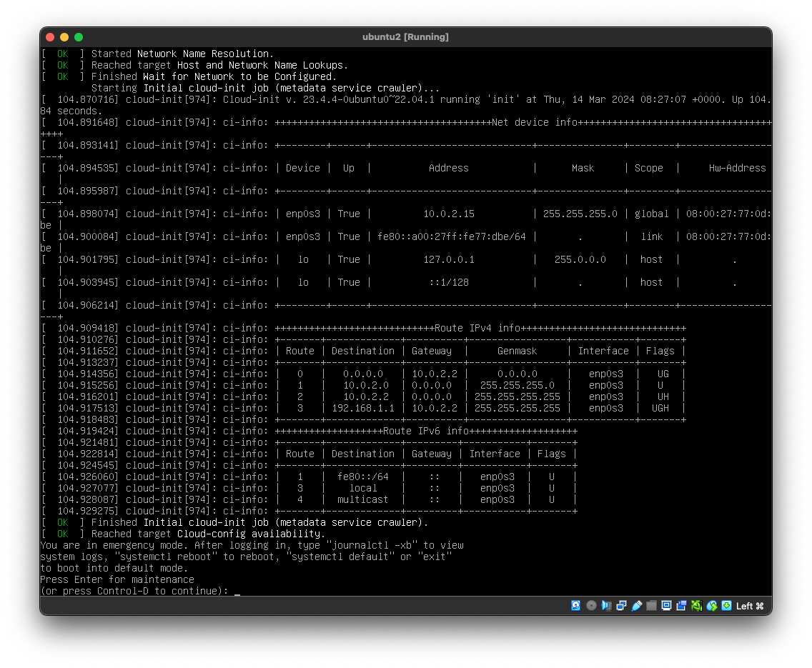The width and height of the screenshot is (812, 668).
Task: Click the 'Net device info' heading
Action: point(535,123)
